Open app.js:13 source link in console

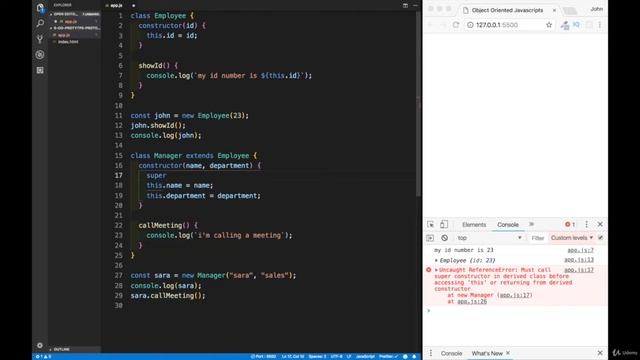pyautogui.click(x=579, y=260)
